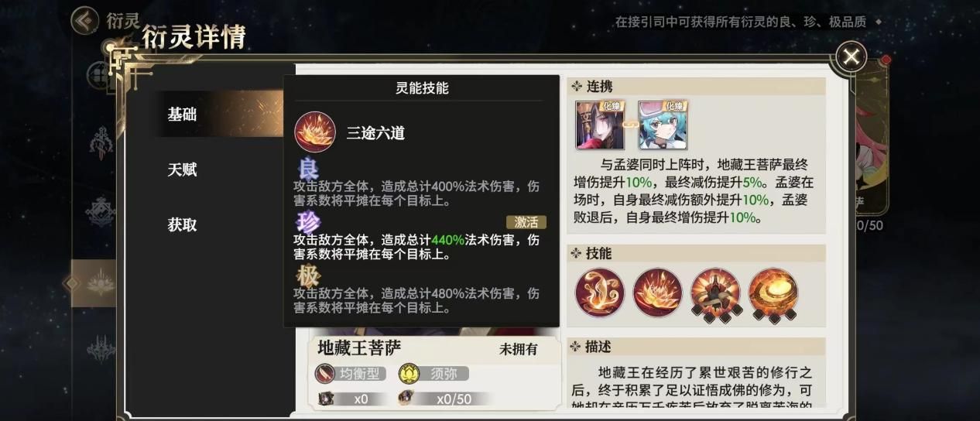The height and width of the screenshot is (421, 980).
Task: Click the 均衡型 type tag
Action: [351, 374]
